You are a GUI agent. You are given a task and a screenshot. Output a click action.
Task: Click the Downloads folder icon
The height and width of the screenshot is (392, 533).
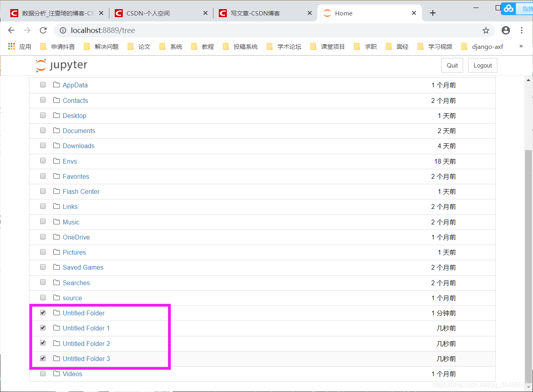click(x=56, y=145)
